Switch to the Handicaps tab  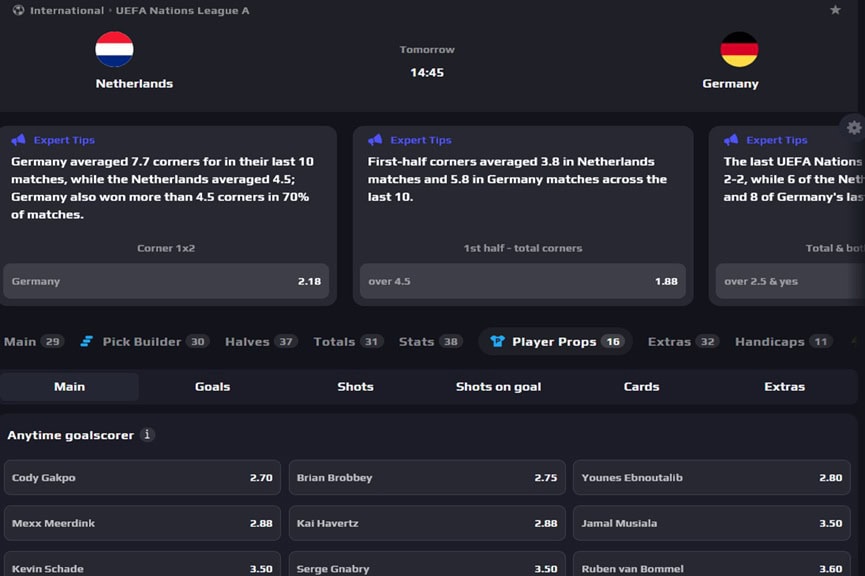click(783, 342)
